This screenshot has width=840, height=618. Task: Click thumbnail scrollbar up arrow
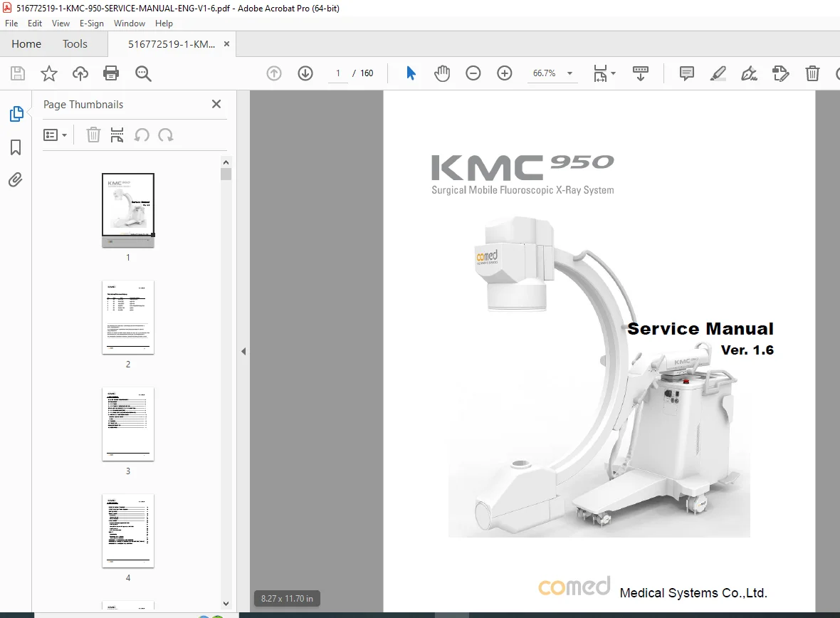pyautogui.click(x=226, y=162)
